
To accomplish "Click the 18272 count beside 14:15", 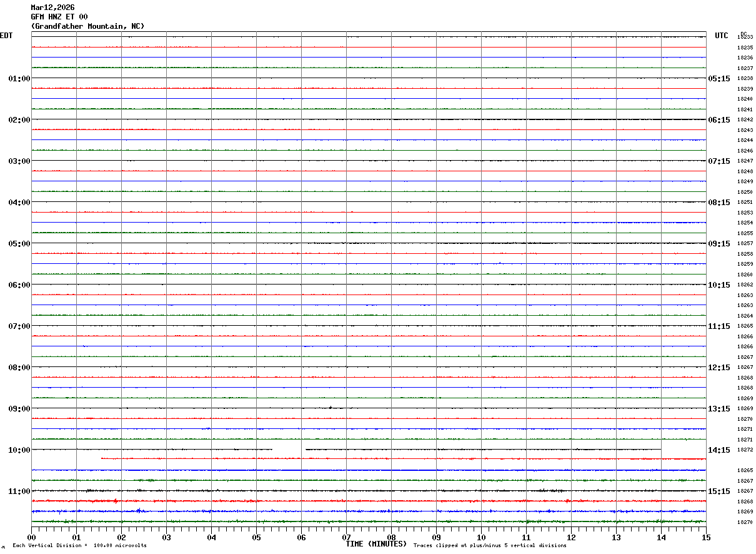I will (x=745, y=450).
